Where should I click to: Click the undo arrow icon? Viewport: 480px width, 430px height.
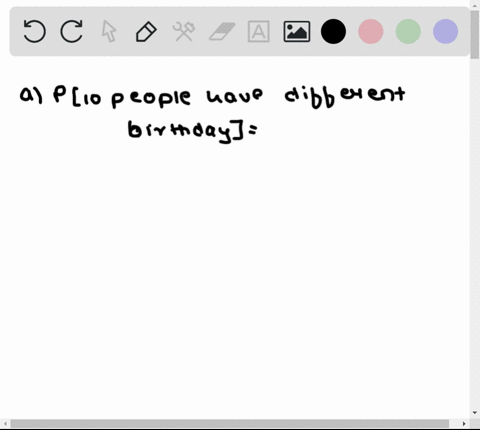coord(35,31)
